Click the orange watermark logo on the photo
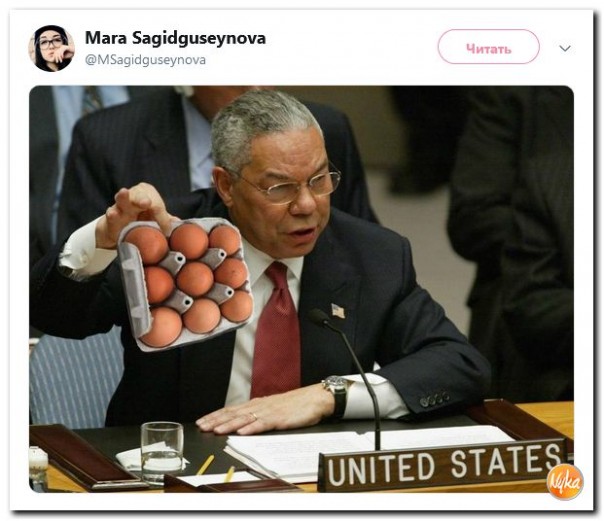 coord(565,481)
